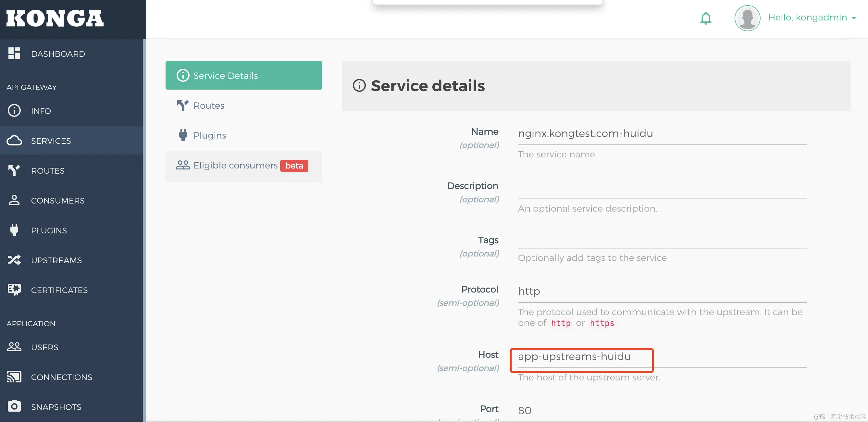Select the Services cloud icon
The height and width of the screenshot is (422, 868).
[x=14, y=141]
